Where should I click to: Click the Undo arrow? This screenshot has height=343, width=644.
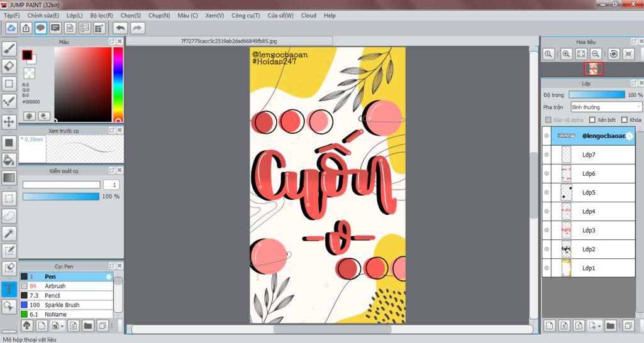(x=120, y=28)
